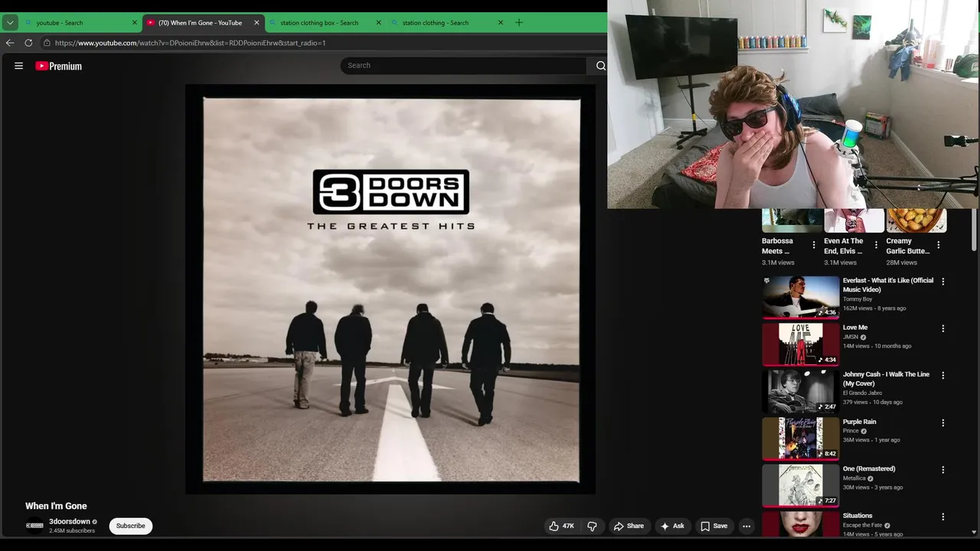Click the 'Love Me' video title

855,328
